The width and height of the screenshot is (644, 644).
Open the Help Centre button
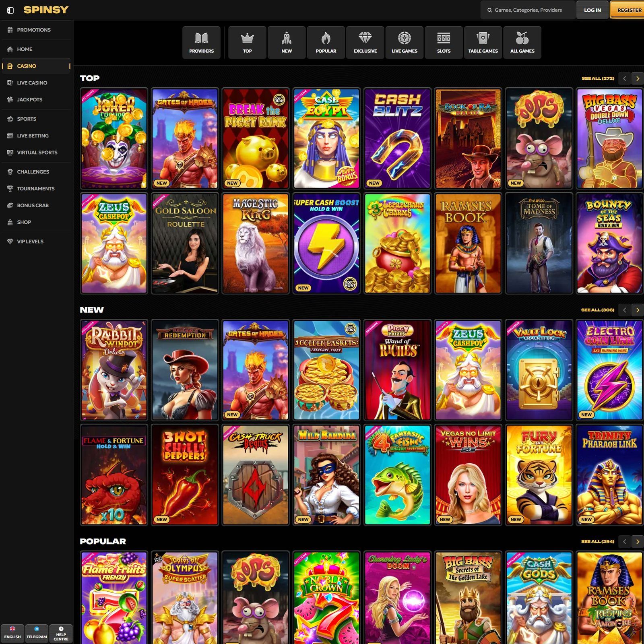61,634
